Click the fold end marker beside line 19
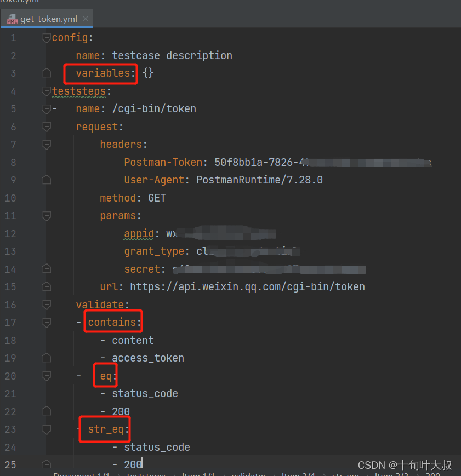The image size is (461, 476). pyautogui.click(x=47, y=358)
